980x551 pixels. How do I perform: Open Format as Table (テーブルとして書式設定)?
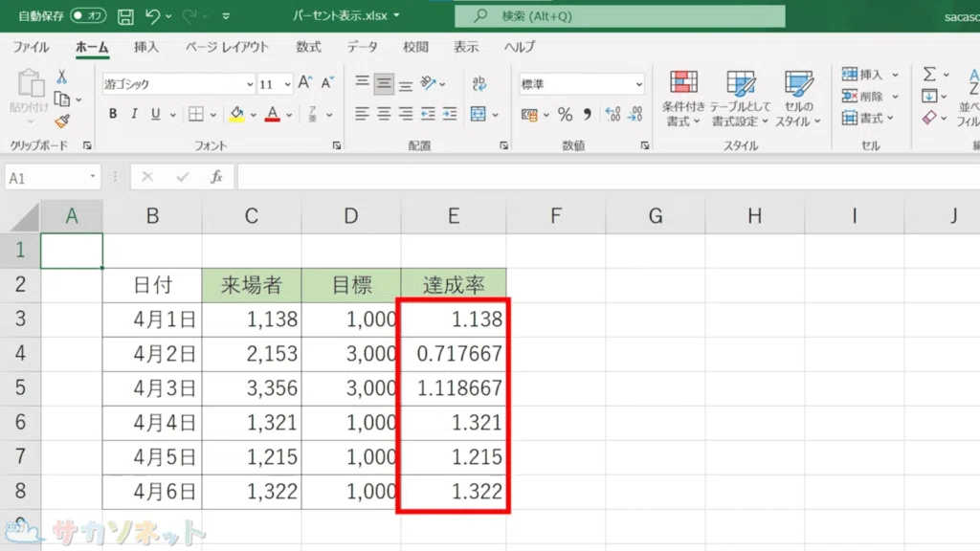click(x=740, y=99)
